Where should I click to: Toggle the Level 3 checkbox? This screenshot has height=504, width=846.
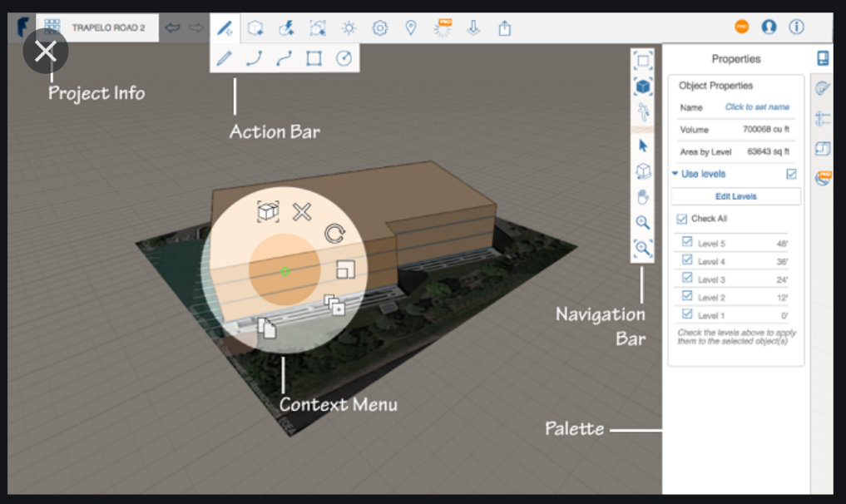coord(687,277)
